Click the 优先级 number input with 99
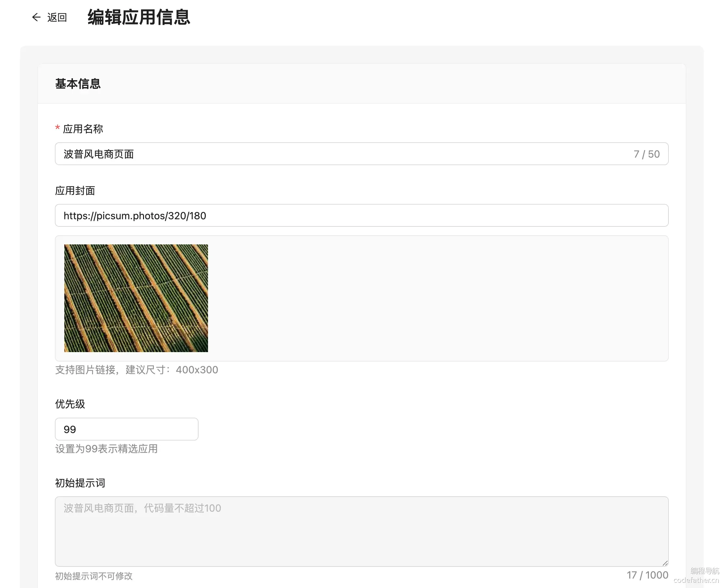Screen dimensions: 723x588 (126, 429)
